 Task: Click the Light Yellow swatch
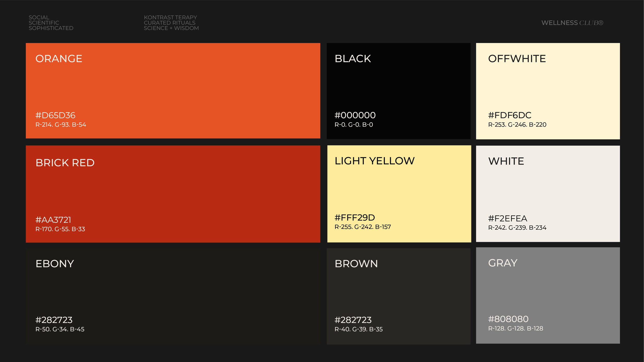click(399, 194)
